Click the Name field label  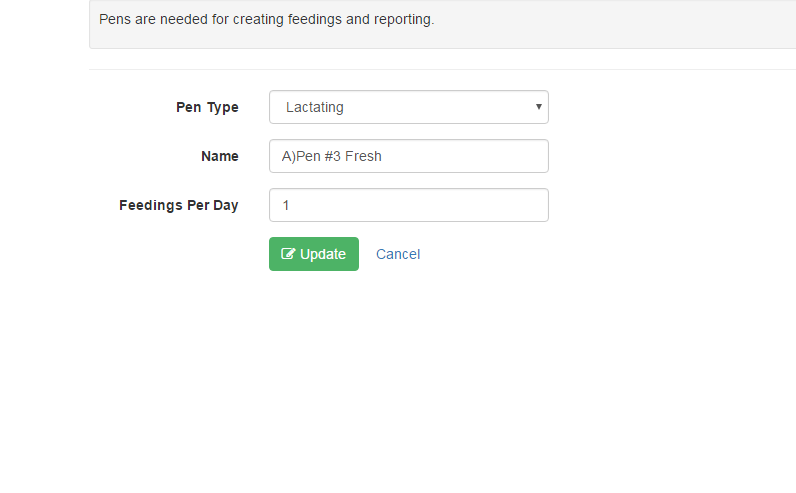pos(220,156)
